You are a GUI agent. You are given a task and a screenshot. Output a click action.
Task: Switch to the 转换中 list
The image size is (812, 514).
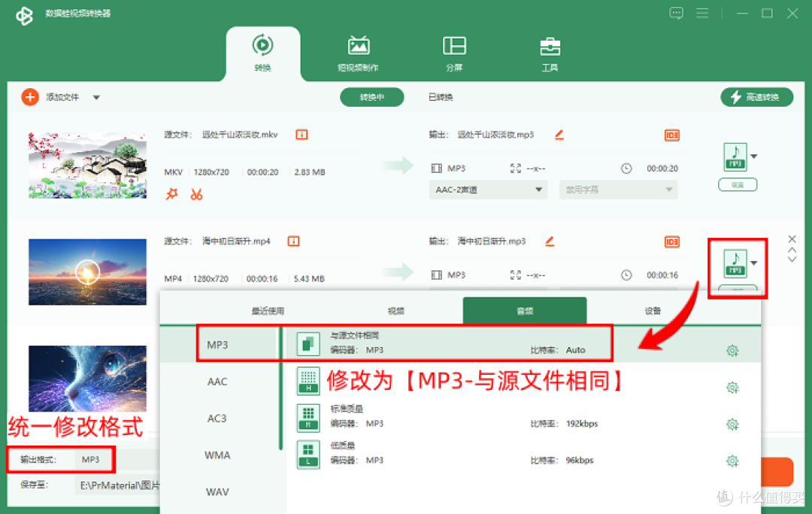pos(372,97)
